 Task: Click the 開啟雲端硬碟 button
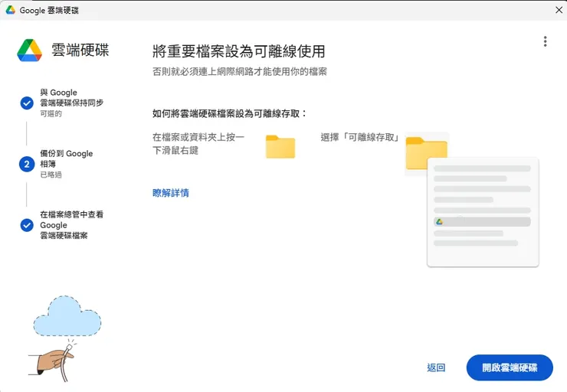(x=510, y=367)
